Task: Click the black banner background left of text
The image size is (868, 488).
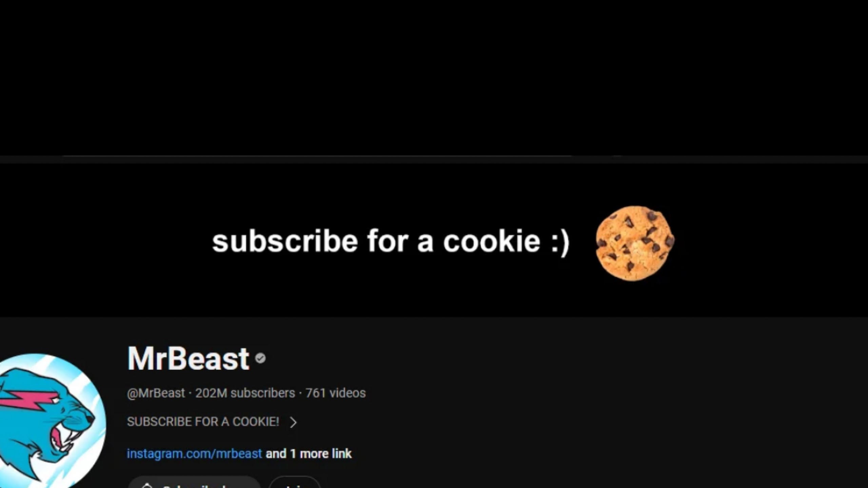Action: (102, 241)
